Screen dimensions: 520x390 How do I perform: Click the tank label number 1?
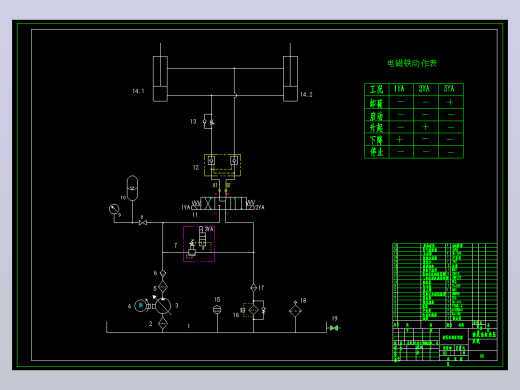tap(189, 326)
